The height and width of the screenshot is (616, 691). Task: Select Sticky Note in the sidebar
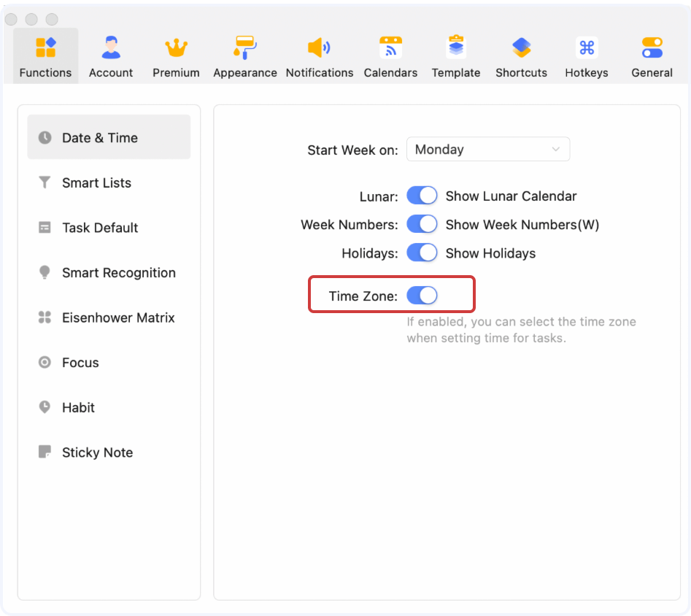[97, 453]
